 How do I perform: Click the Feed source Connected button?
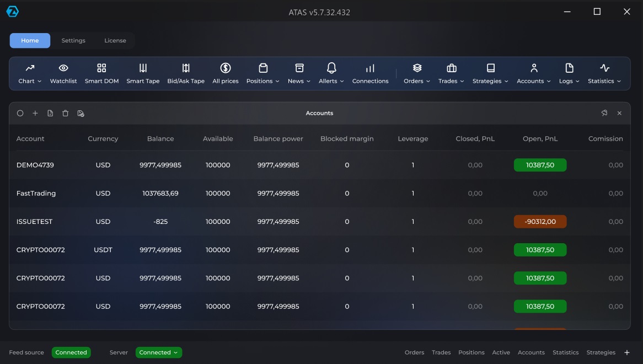[71, 352]
